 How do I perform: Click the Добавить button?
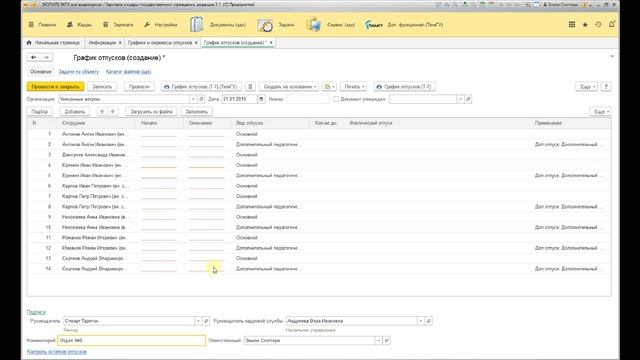point(75,111)
